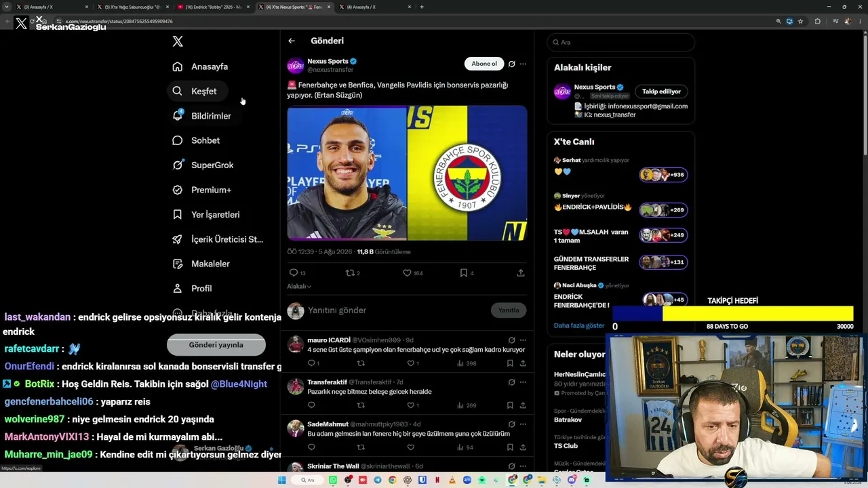868x488 pixels.
Task: Join the ENDRİCK+PAVLİDİS live space
Action: click(663, 209)
